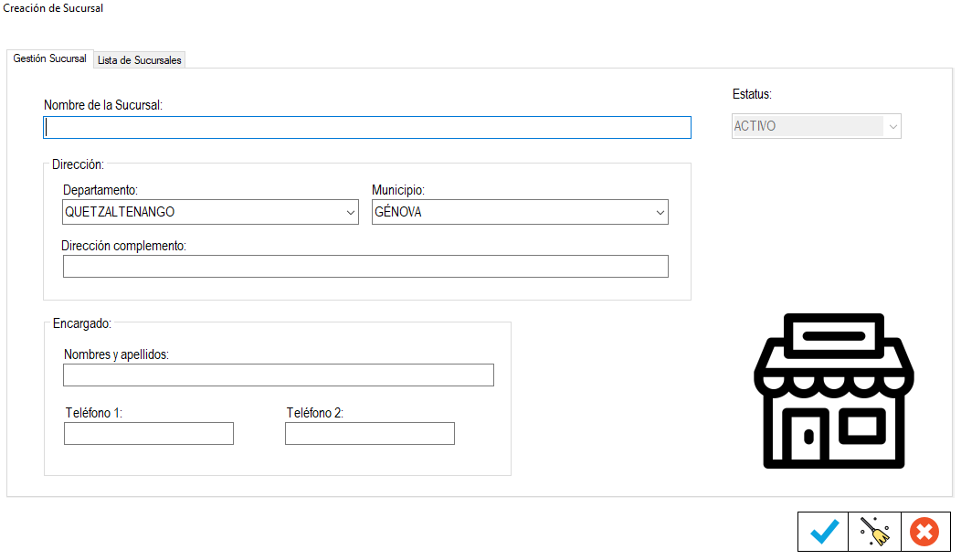Select the Teléfono 2 input box

pos(369,433)
